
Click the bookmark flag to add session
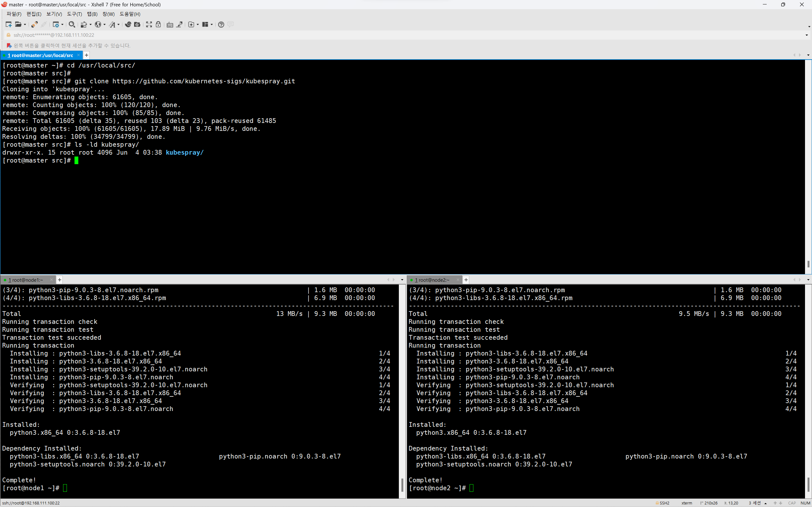click(9, 46)
